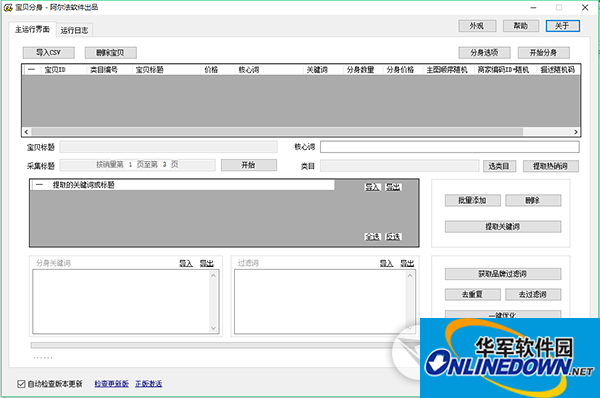600x398 pixels.
Task: Click the 开始分身 button
Action: pos(544,52)
